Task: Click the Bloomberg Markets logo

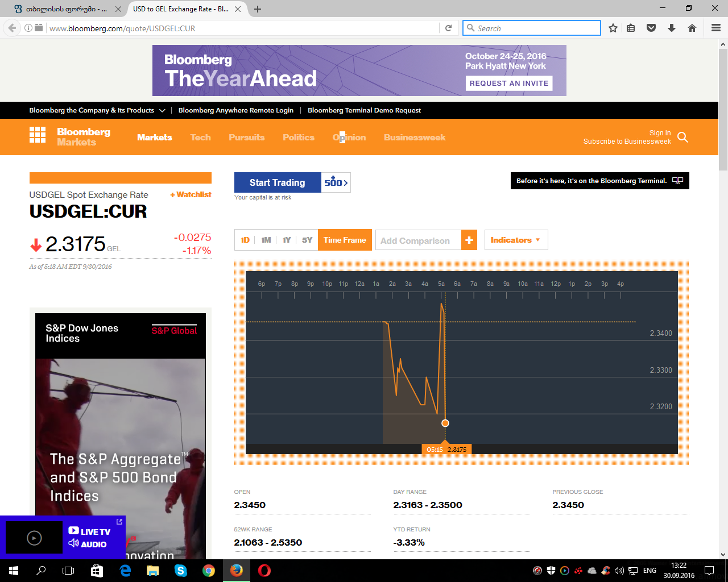Action: point(84,136)
